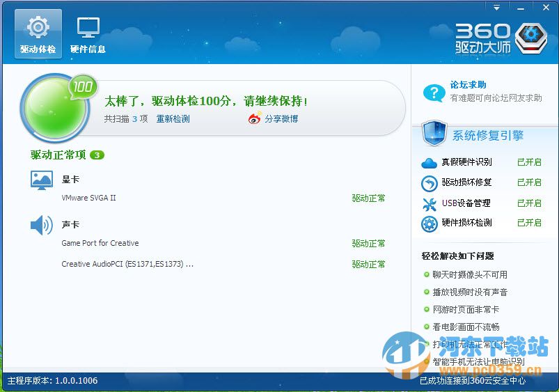Click the 声卡 category label
Screen dimensions: 559x392
(x=70, y=225)
